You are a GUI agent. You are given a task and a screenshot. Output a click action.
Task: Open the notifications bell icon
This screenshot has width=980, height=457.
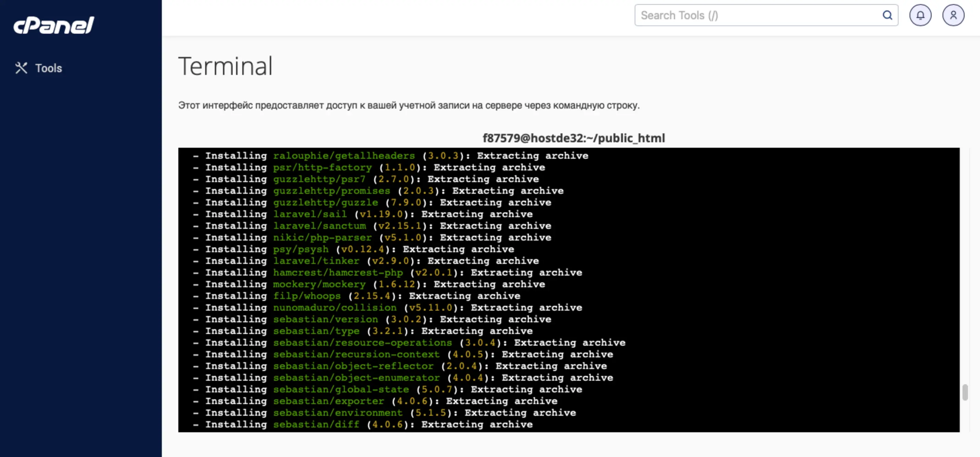(920, 15)
